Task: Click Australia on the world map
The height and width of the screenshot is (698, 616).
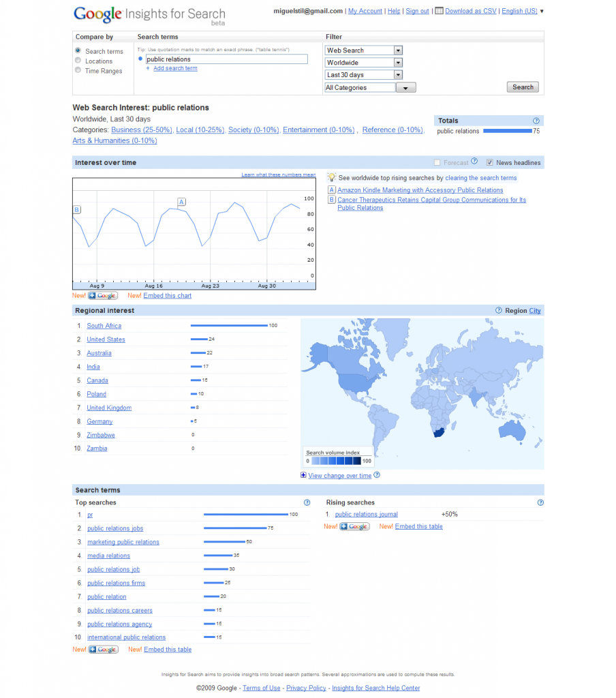Action: 512,431
